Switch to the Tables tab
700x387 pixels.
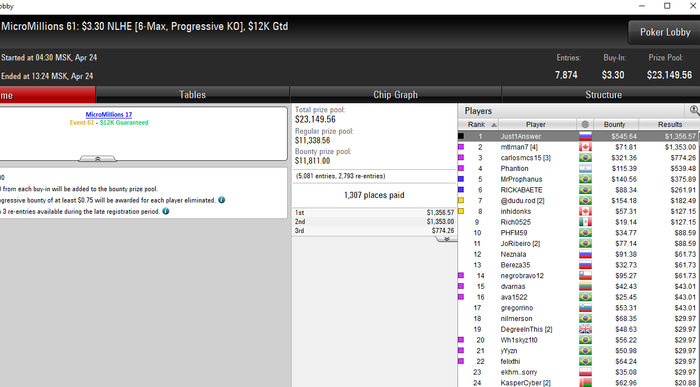coord(192,95)
